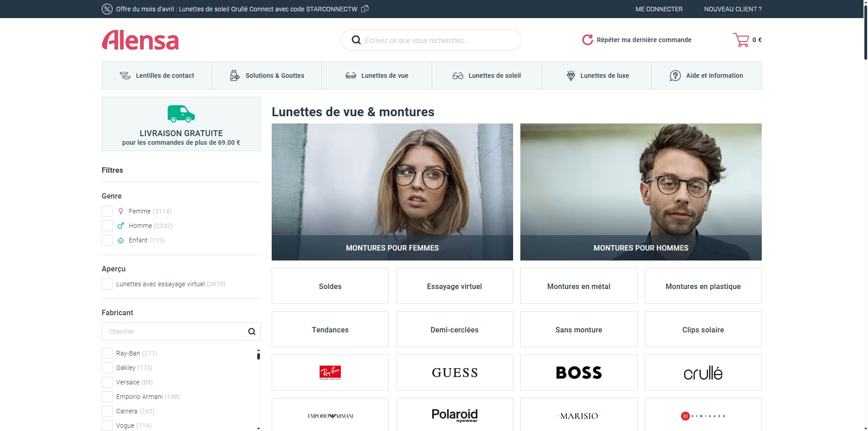Image resolution: width=868 pixels, height=431 pixels.
Task: Copy the STARCONNECTW promo code icon
Action: point(365,9)
